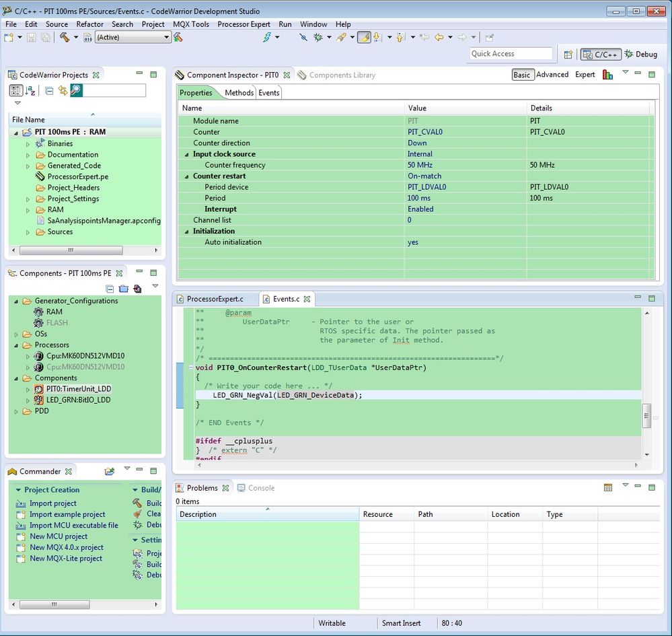Select the Basic view mode

pyautogui.click(x=521, y=75)
